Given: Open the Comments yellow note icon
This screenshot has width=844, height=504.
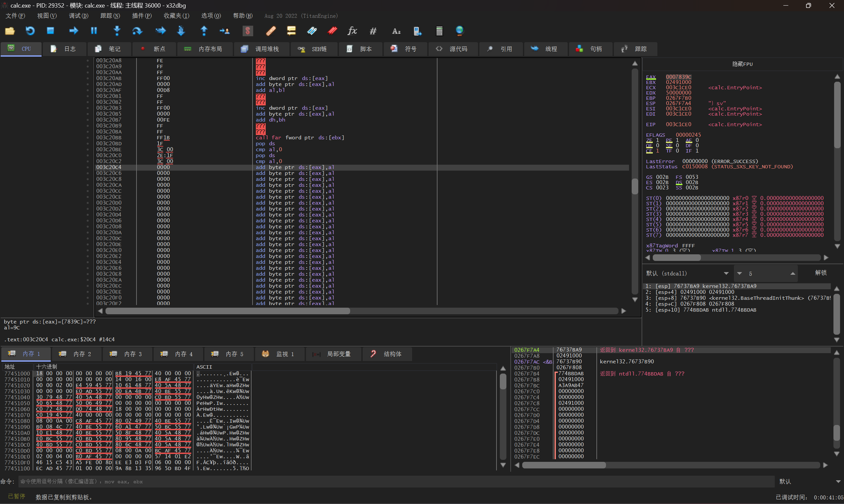Looking at the screenshot, I should tap(291, 31).
